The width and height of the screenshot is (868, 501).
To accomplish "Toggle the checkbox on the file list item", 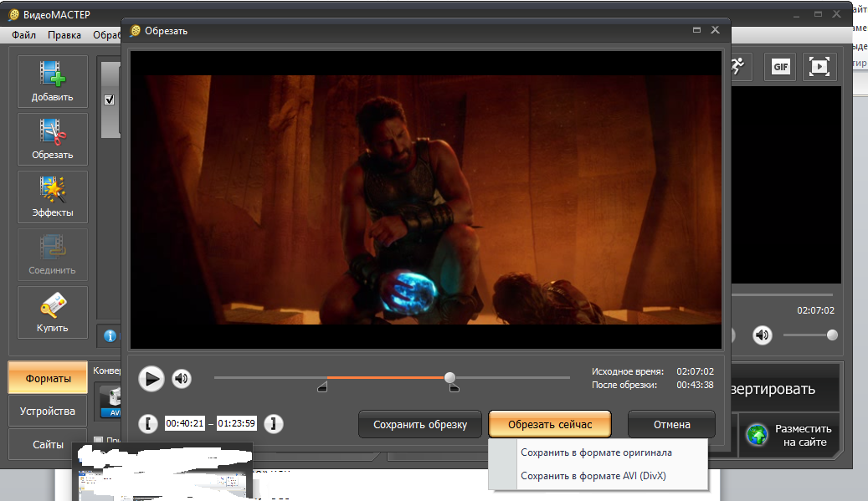I will point(109,100).
